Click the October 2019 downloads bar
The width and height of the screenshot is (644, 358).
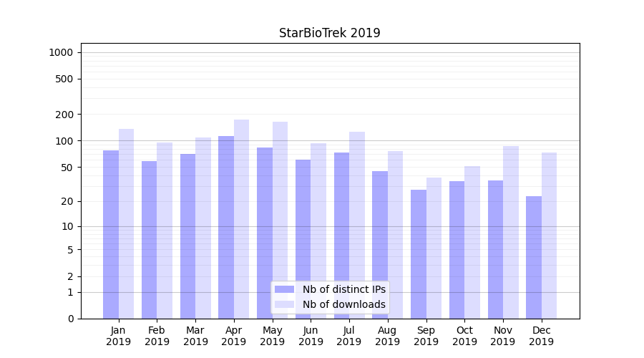472,242
